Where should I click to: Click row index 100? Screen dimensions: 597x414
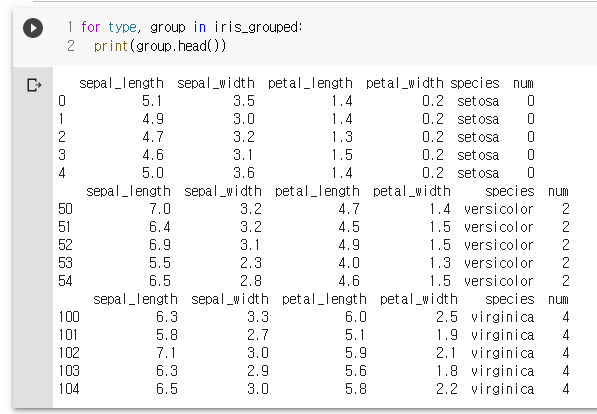click(69, 316)
